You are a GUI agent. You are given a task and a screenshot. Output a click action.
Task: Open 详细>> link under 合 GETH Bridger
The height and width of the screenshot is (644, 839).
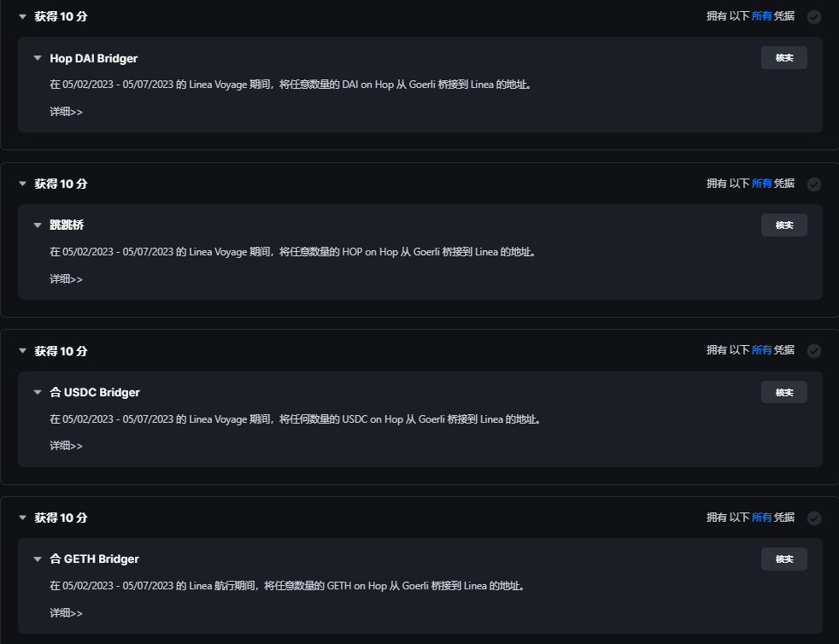[66, 612]
